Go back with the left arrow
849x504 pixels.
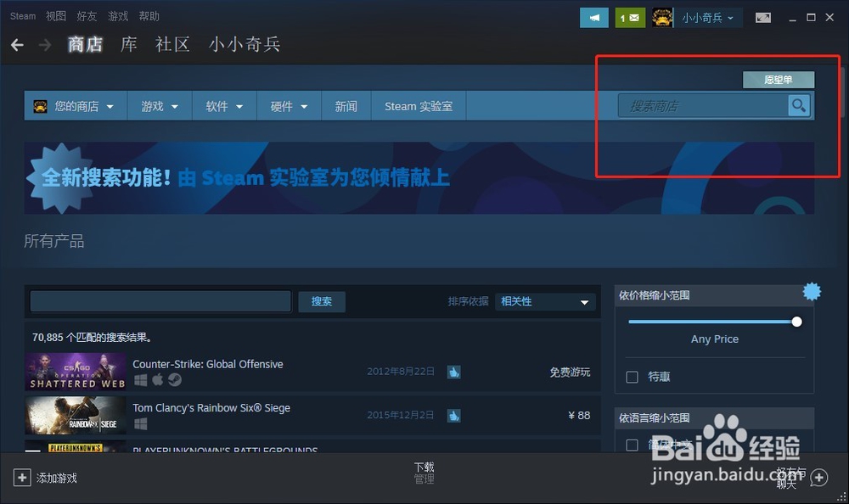click(x=17, y=45)
